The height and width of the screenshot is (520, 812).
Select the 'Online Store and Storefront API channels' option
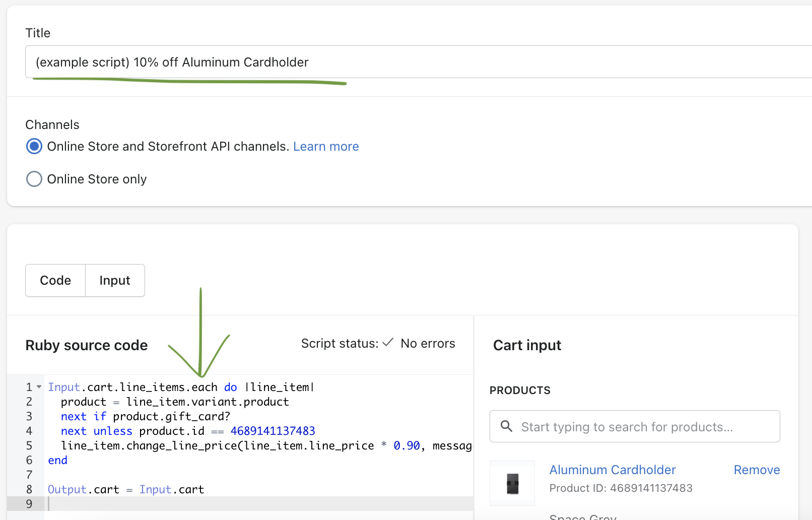pos(34,146)
